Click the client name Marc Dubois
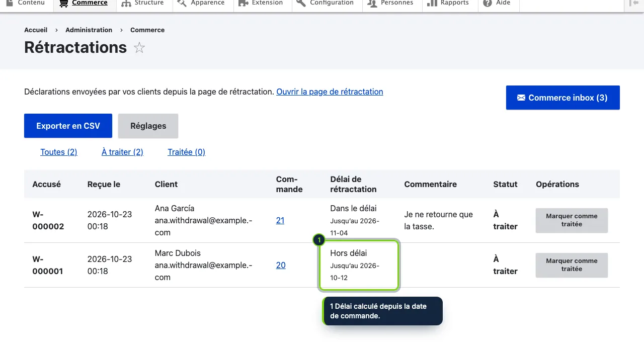Screen dimensions: 644x352 (x=178, y=253)
